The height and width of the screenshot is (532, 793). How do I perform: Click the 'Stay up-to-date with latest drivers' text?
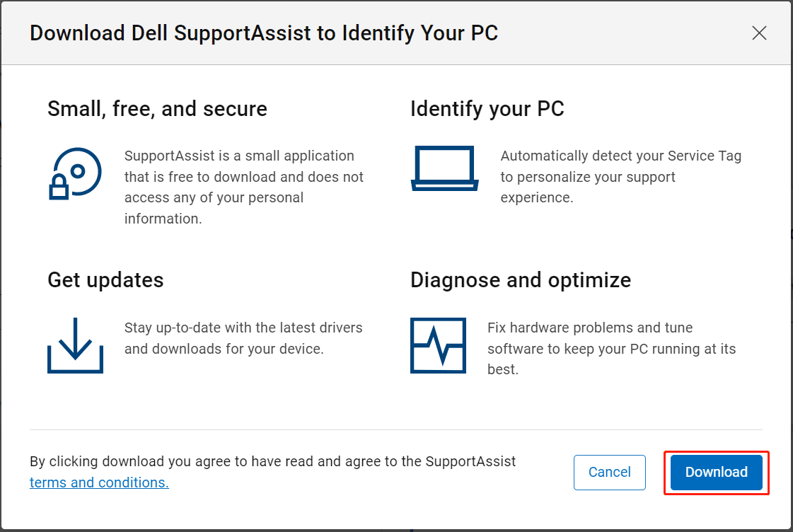(243, 338)
